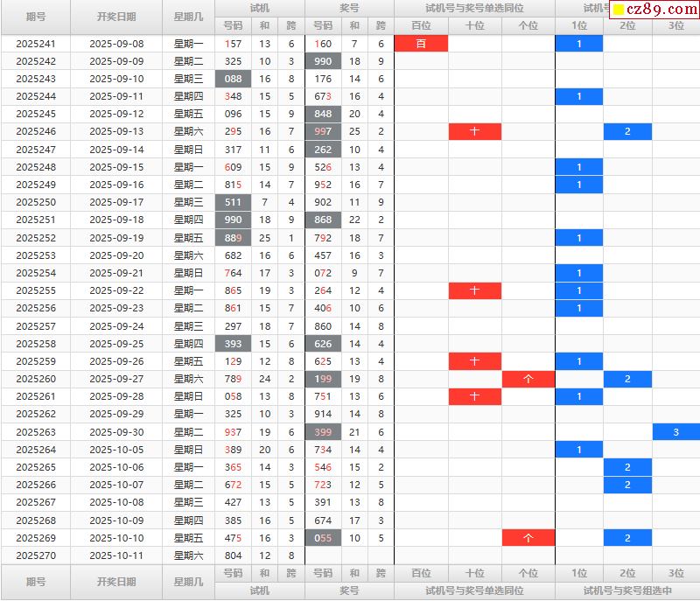The image size is (700, 601).
Task: Click the 开奖日期 column header at top
Action: coord(116,17)
